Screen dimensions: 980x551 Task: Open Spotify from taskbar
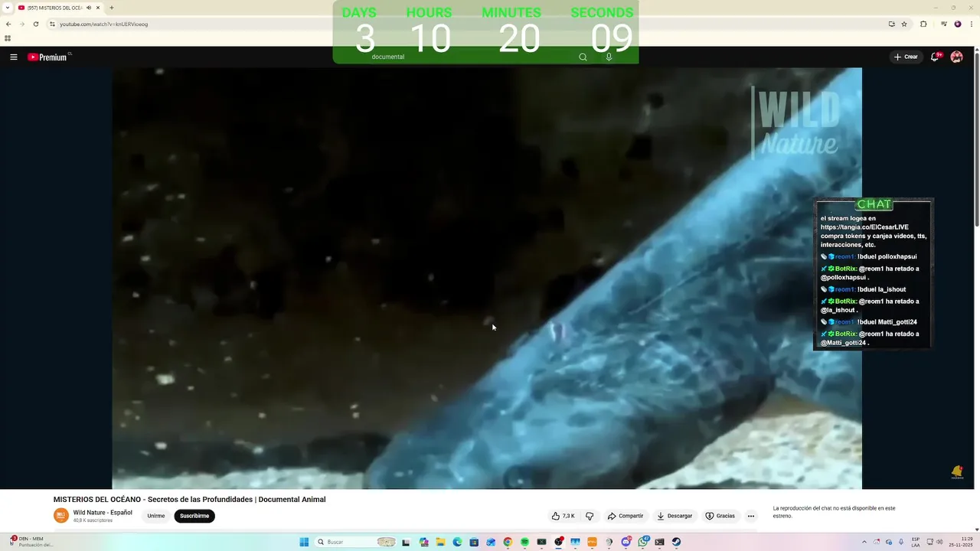pyautogui.click(x=524, y=542)
